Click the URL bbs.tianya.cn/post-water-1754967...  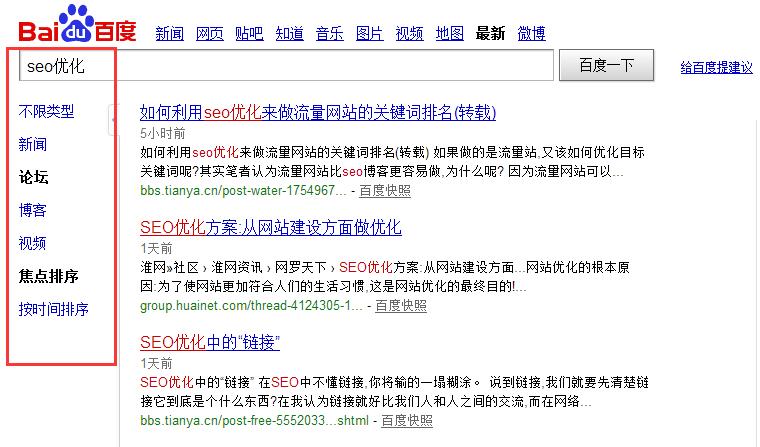click(243, 191)
